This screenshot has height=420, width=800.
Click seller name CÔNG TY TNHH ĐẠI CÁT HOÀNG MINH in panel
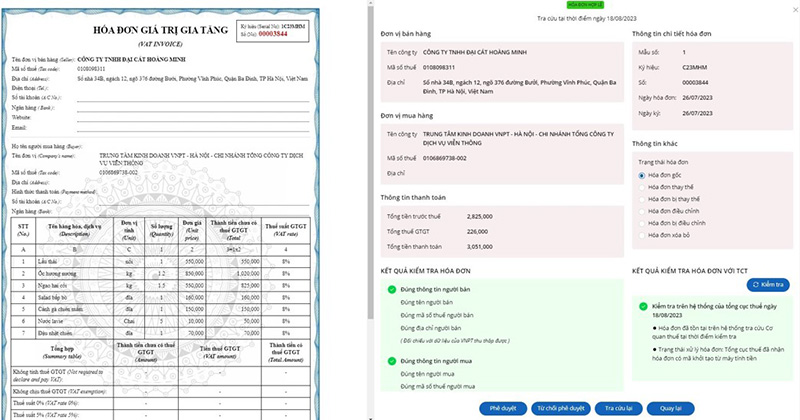(x=475, y=52)
